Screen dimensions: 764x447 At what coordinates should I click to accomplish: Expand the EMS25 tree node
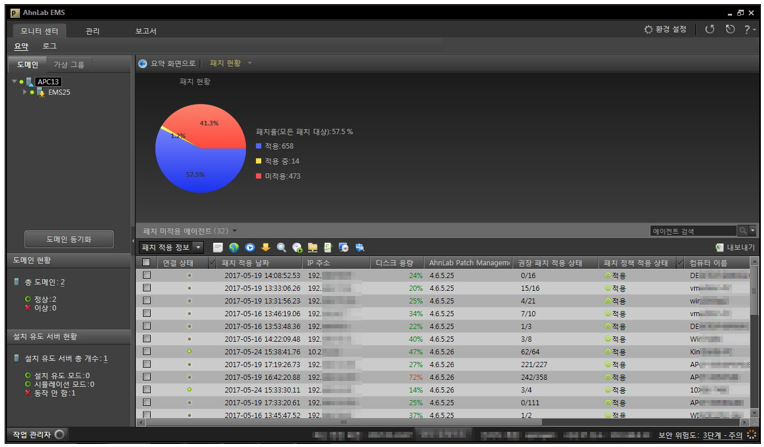click(24, 92)
